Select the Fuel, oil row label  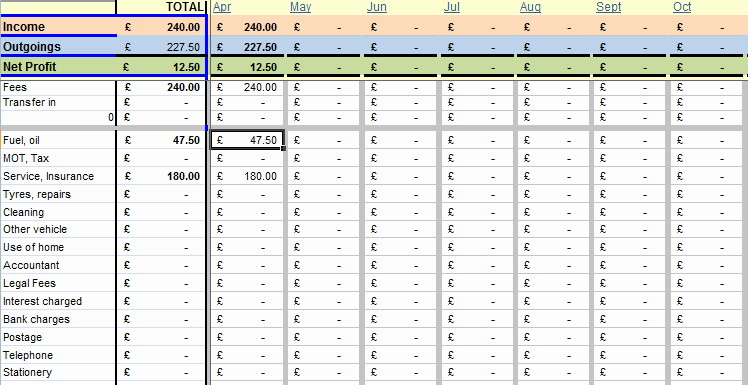(x=58, y=140)
